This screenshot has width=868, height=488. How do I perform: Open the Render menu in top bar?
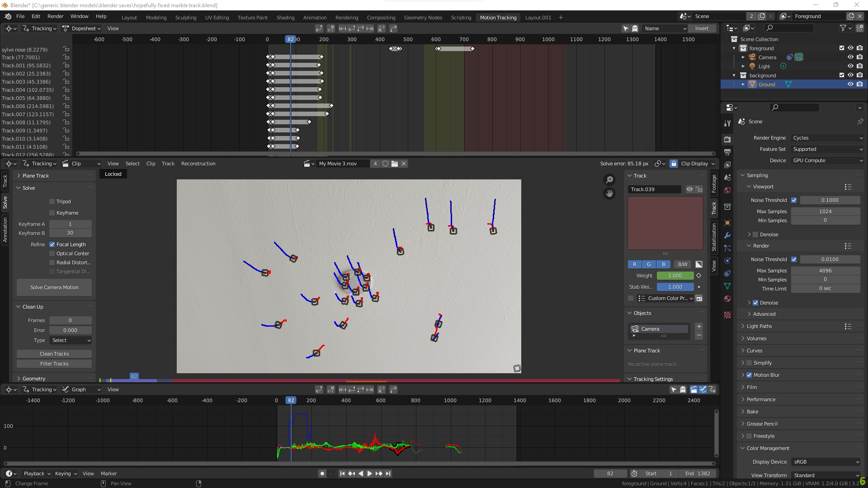coord(55,16)
